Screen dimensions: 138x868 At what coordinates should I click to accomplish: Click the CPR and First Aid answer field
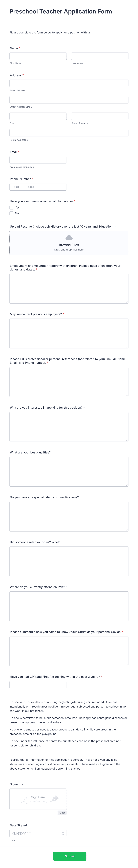pyautogui.click(x=38, y=685)
